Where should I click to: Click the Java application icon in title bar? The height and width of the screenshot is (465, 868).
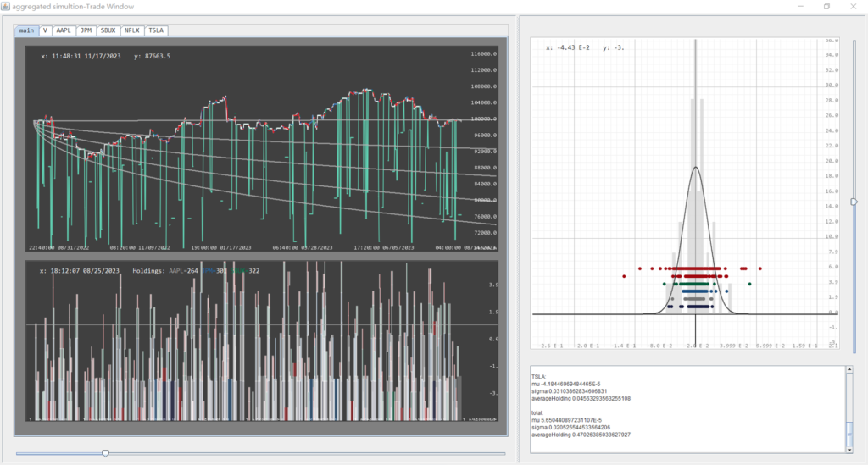click(6, 7)
